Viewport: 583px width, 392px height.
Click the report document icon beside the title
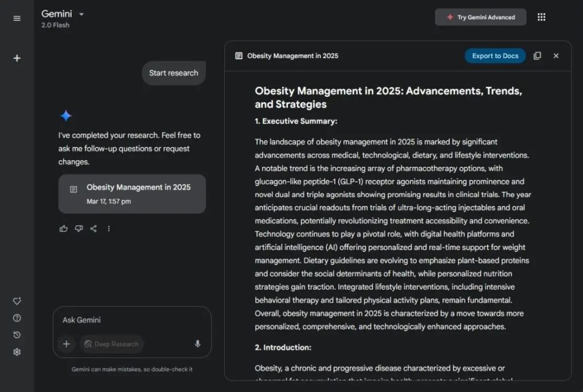point(237,55)
